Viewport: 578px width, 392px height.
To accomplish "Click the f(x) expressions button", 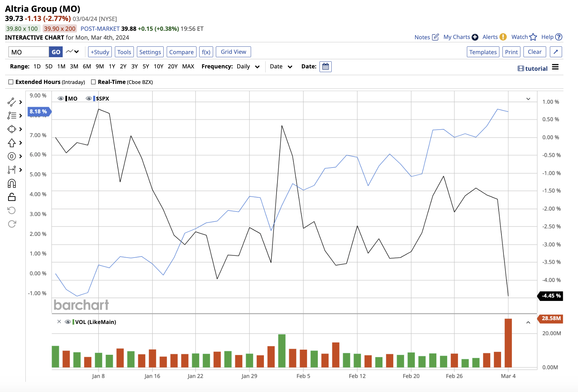I will point(206,52).
